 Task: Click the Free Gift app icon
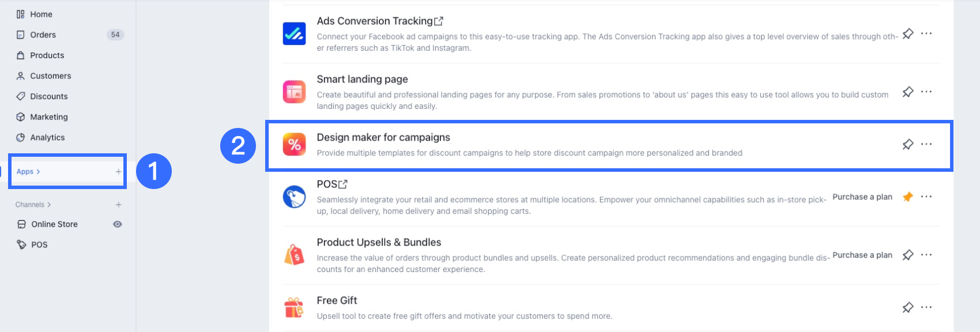click(x=294, y=307)
